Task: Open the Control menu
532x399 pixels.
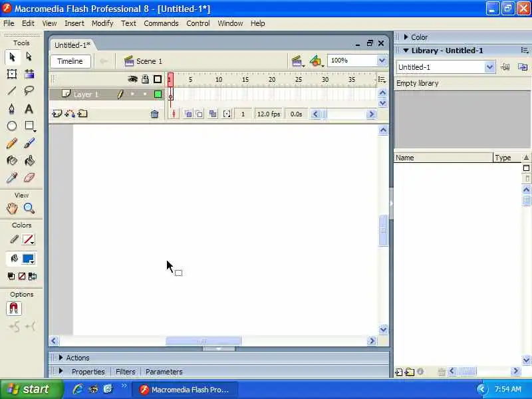Action: pos(198,23)
